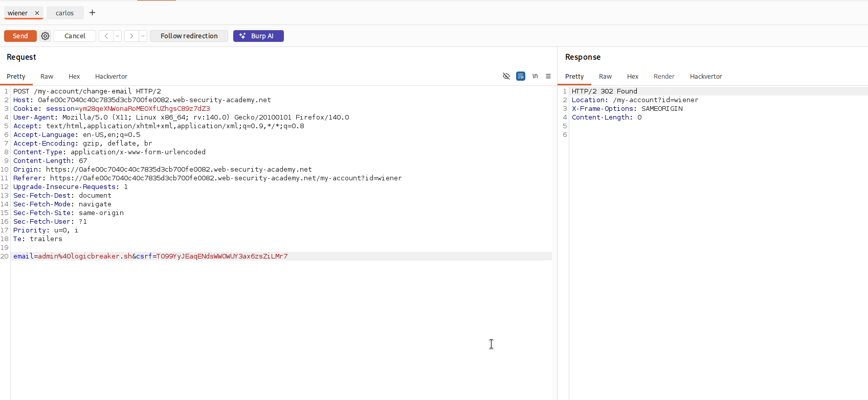Click the X-Frame-Options response header
Screen dimensions: 868x400
tap(627, 109)
